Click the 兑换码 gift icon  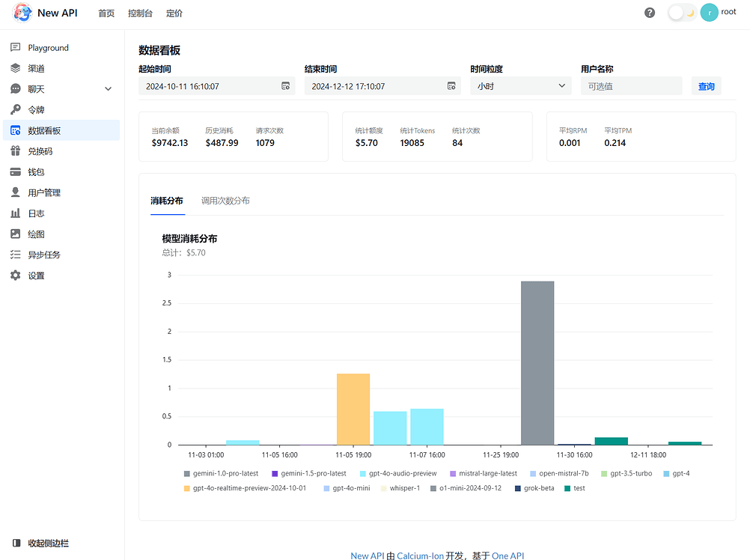click(15, 151)
